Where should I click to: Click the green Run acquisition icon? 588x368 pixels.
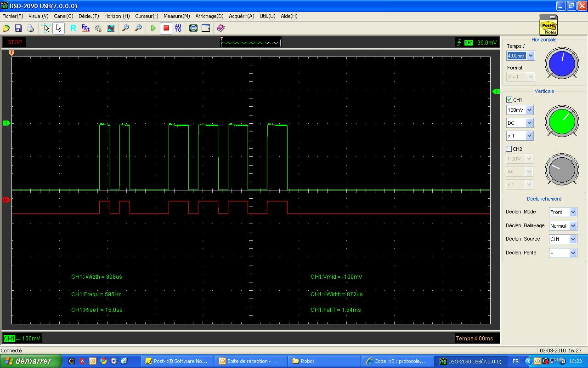pos(153,28)
